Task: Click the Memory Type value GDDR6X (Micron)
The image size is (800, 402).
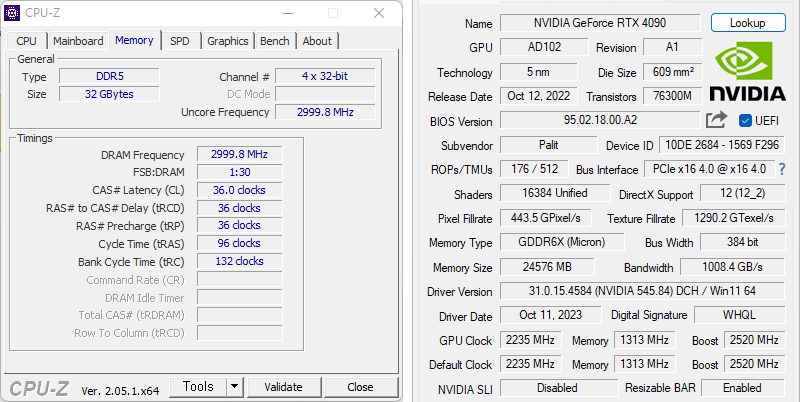Action: coord(562,242)
